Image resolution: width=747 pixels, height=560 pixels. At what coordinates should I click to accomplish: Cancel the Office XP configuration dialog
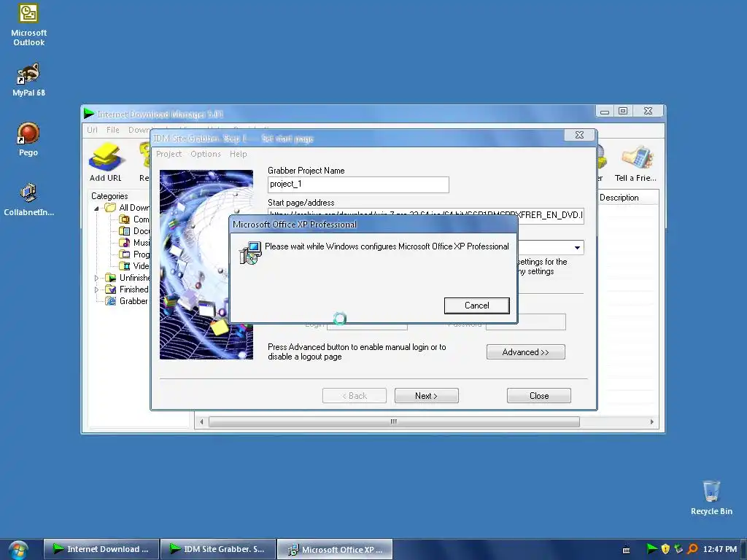point(477,306)
